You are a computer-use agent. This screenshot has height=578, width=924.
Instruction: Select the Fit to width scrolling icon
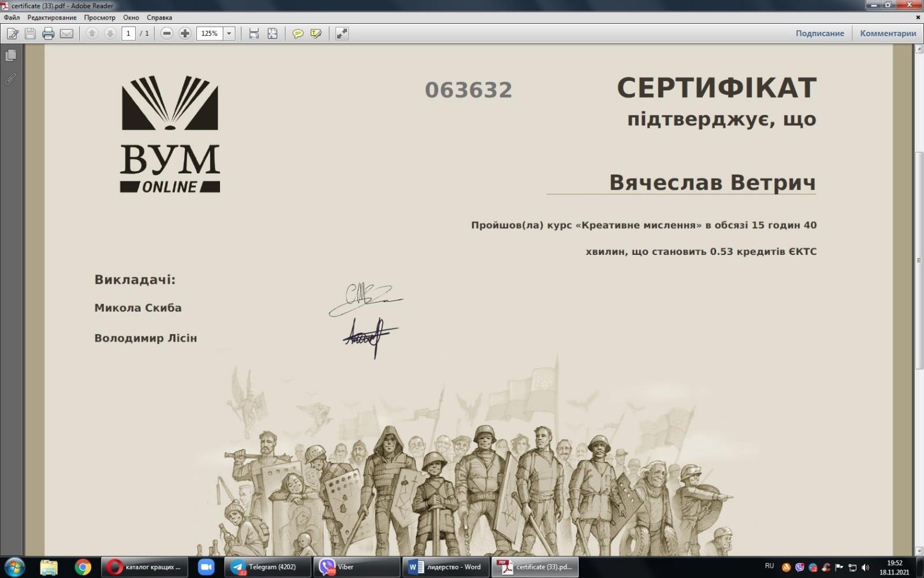click(254, 34)
